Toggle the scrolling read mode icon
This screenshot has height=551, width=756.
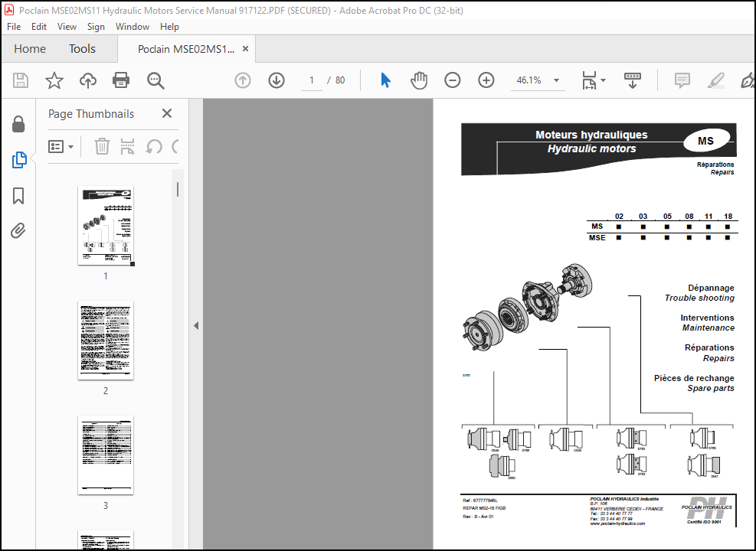[632, 80]
